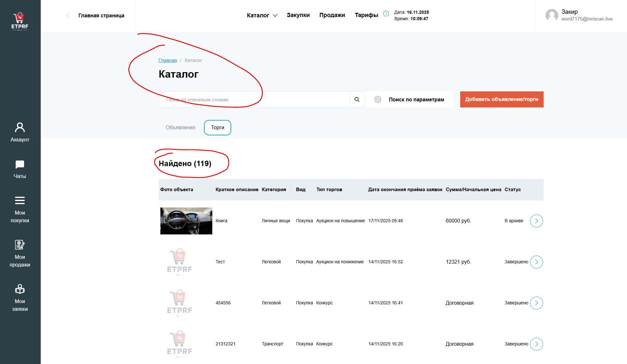Select the Торги tab
Viewport: 627px width, 364px height.
[x=217, y=127]
